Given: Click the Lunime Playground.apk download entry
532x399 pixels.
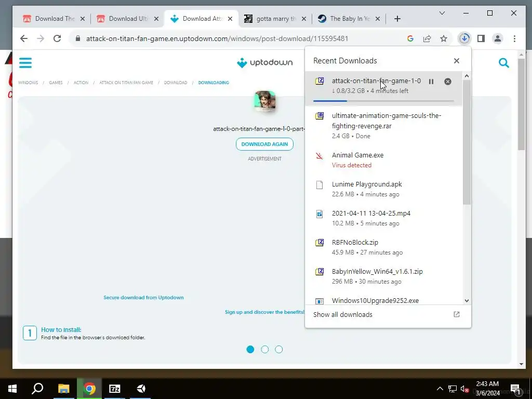Looking at the screenshot, I should 383,189.
